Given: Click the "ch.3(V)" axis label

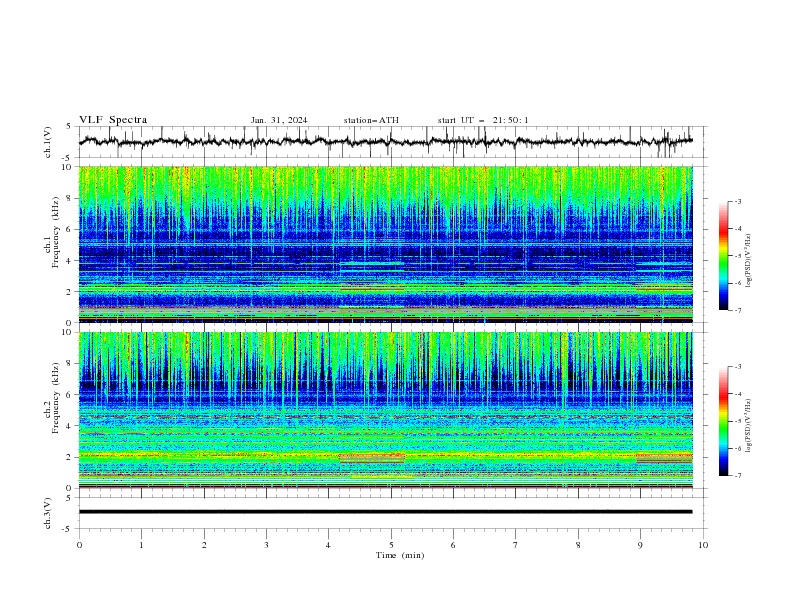Looking at the screenshot, I should point(48,513).
